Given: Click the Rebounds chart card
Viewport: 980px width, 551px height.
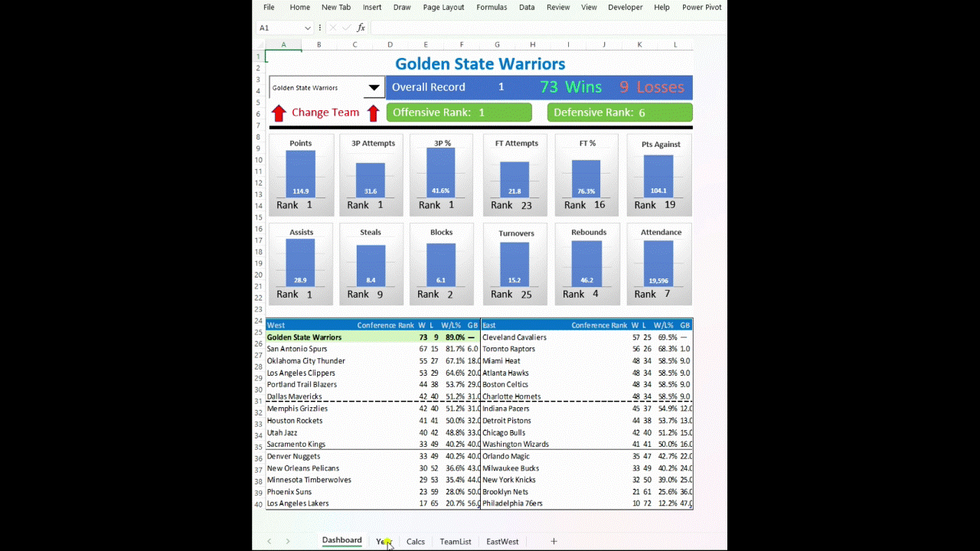Looking at the screenshot, I should (x=587, y=264).
